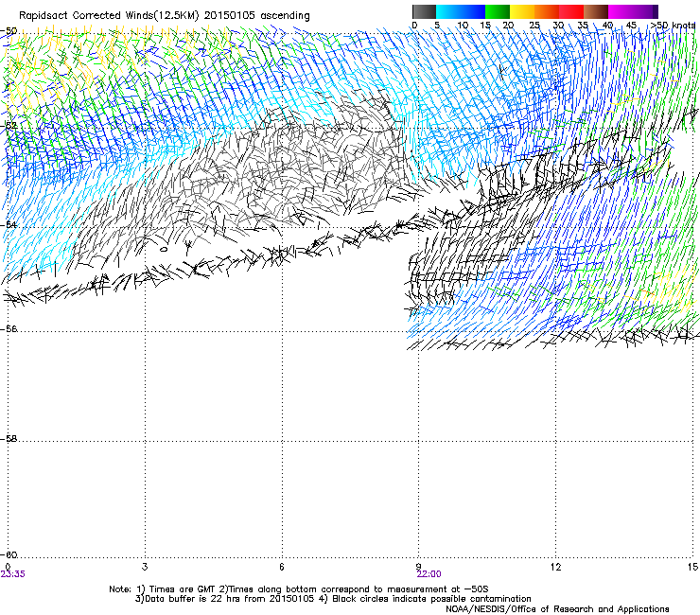Click the yellow 20-25 knots color swatch

point(522,11)
